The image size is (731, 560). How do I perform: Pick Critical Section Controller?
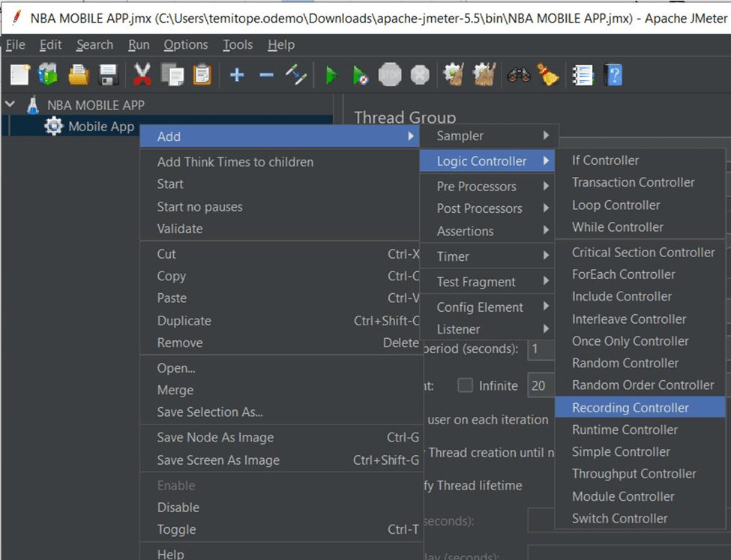point(640,252)
